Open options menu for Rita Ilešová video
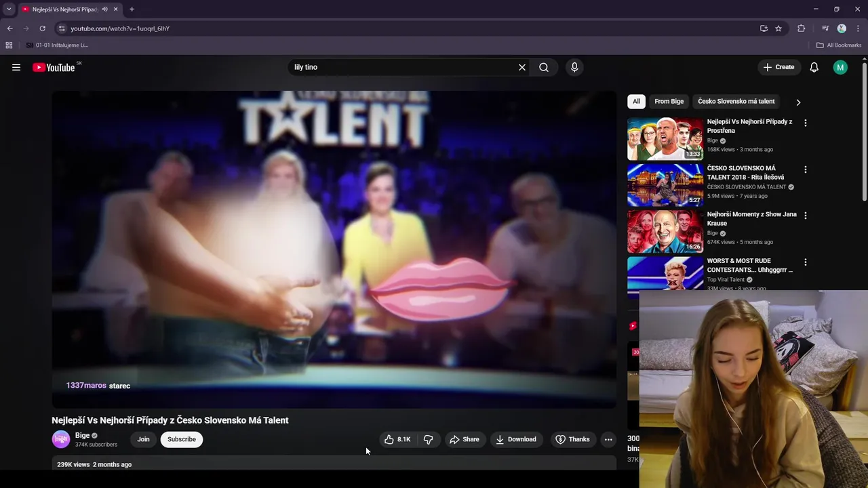868x488 pixels. pos(806,169)
